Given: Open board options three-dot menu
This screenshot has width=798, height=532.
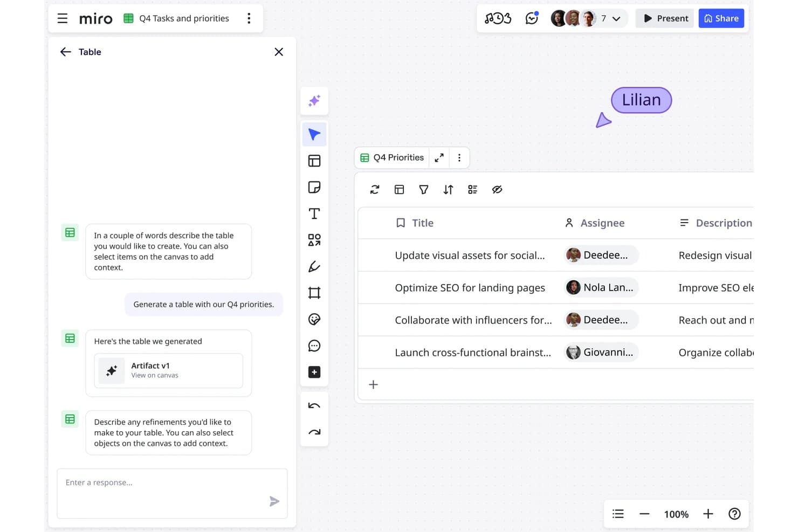Looking at the screenshot, I should point(249,18).
